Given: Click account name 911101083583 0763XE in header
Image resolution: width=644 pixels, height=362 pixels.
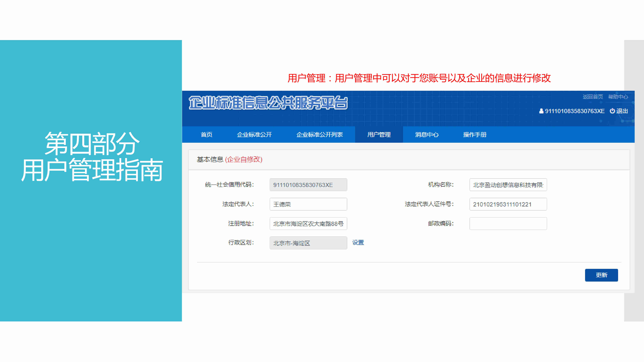Looking at the screenshot, I should 575,111.
